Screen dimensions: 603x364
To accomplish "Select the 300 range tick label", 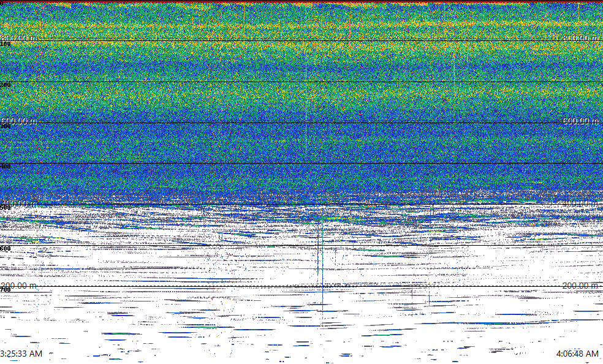I will 6,126.
